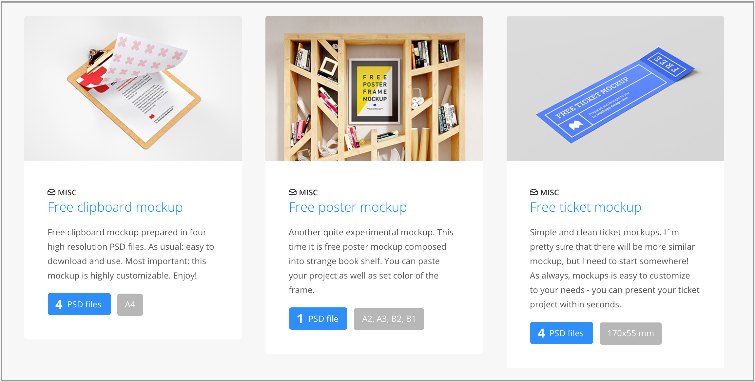Click the clipboard mockup description text
This screenshot has height=382, width=755.
pyautogui.click(x=131, y=254)
